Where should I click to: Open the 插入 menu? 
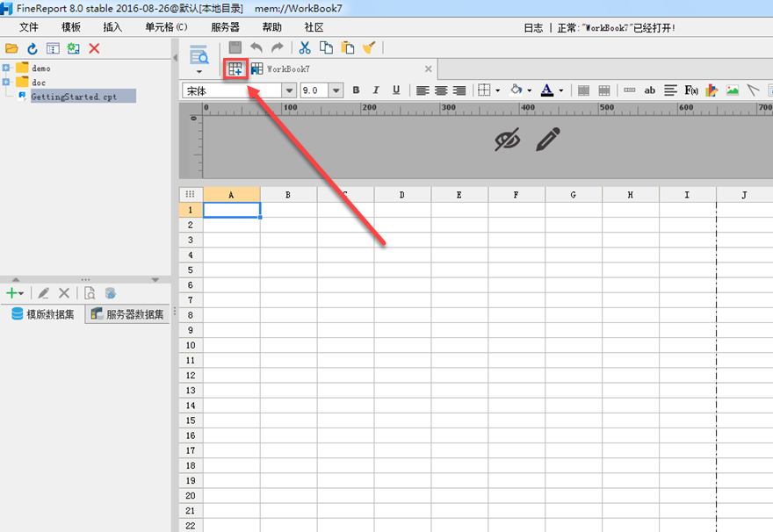pos(112,27)
